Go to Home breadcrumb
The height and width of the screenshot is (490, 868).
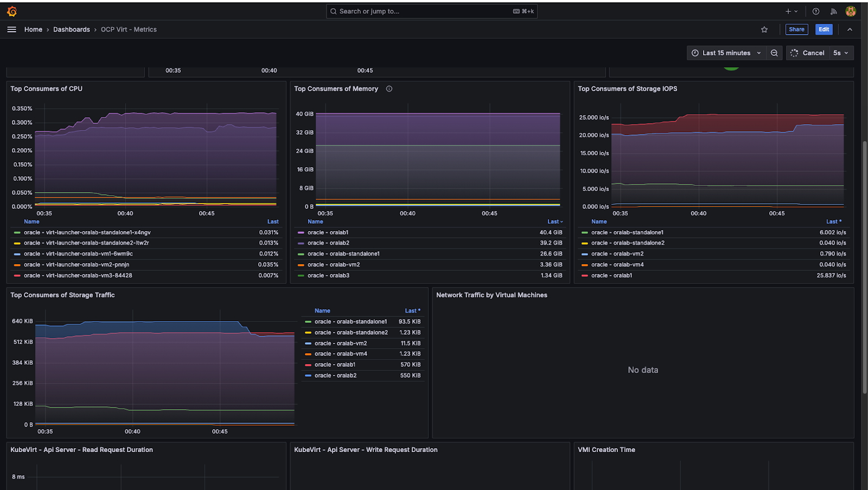pyautogui.click(x=33, y=29)
